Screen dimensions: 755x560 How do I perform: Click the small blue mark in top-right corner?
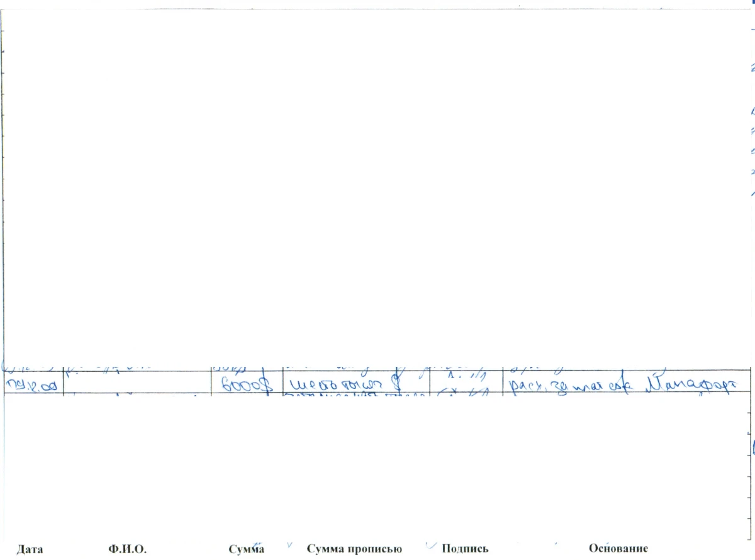coord(751,3)
